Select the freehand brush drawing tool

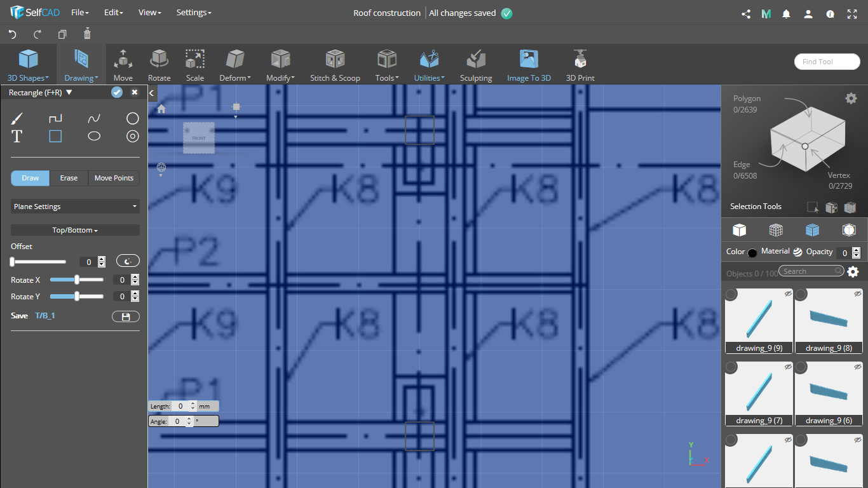[x=17, y=118]
